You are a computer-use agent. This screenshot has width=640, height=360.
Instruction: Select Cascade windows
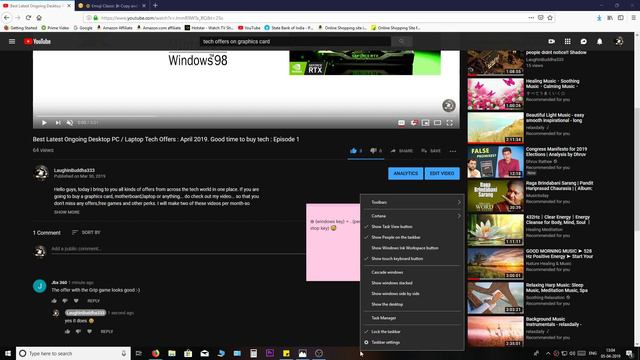(x=412, y=272)
